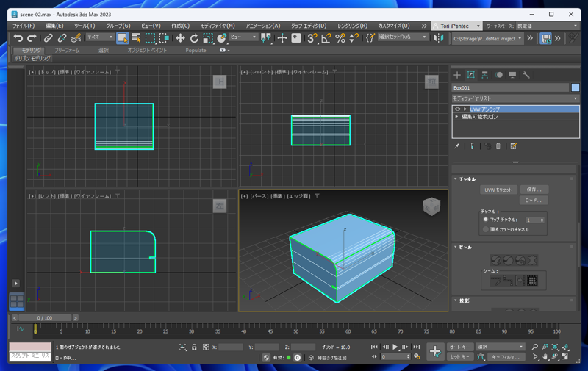Toggle Window/Crossing selection icon
This screenshot has height=371, width=588.
click(164, 38)
